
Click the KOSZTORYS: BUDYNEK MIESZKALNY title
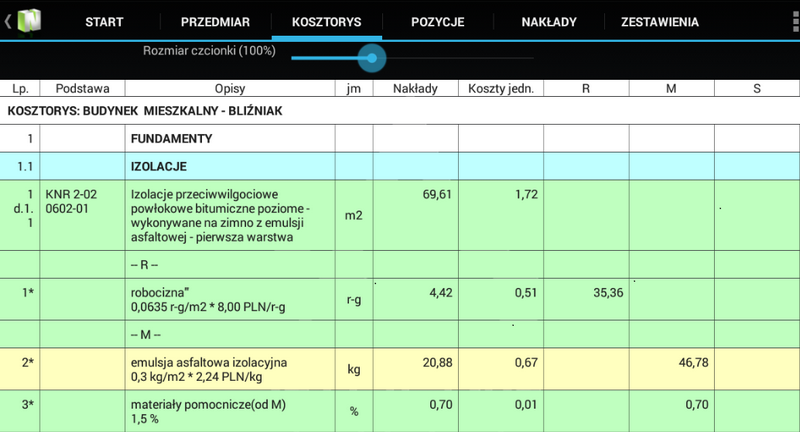pyautogui.click(x=145, y=111)
